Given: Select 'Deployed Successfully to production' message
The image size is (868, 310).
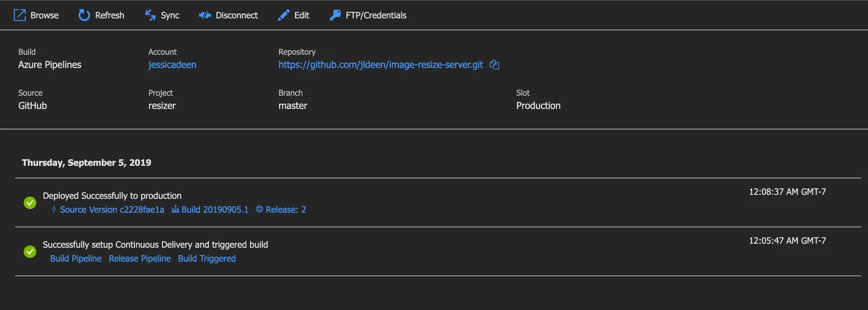Looking at the screenshot, I should click(x=112, y=196).
